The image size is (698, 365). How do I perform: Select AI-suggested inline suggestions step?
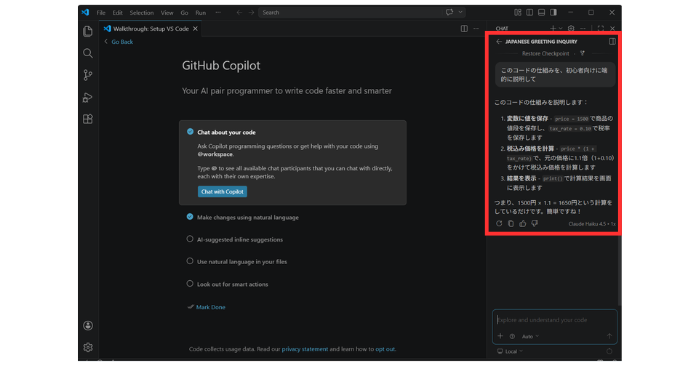pos(240,239)
